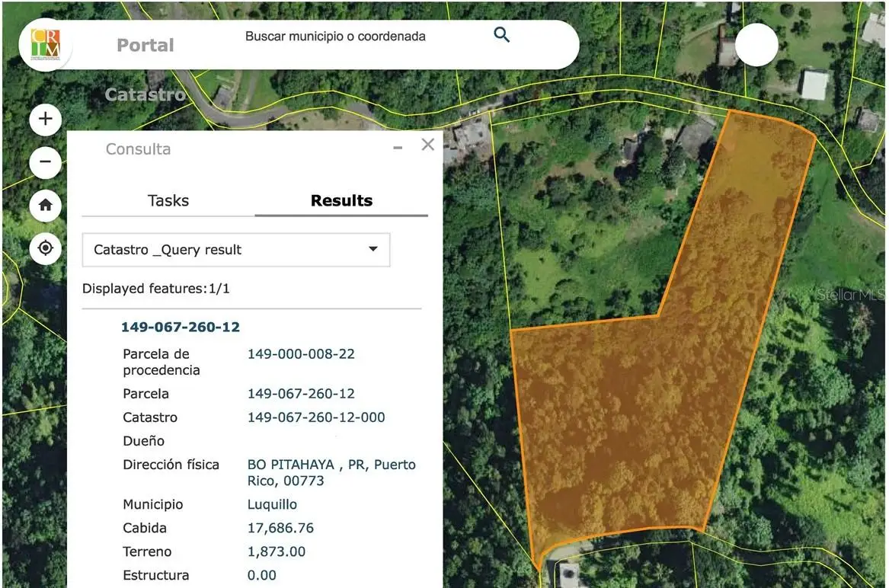Click the search magnifier icon
This screenshot has width=889, height=588.
[x=501, y=35]
